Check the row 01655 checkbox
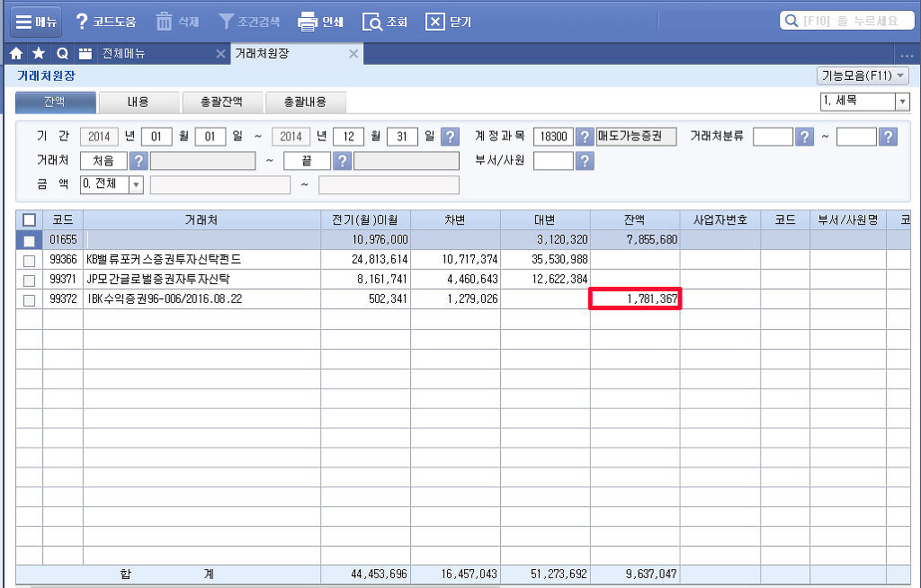This screenshot has height=588, width=921. [x=29, y=240]
